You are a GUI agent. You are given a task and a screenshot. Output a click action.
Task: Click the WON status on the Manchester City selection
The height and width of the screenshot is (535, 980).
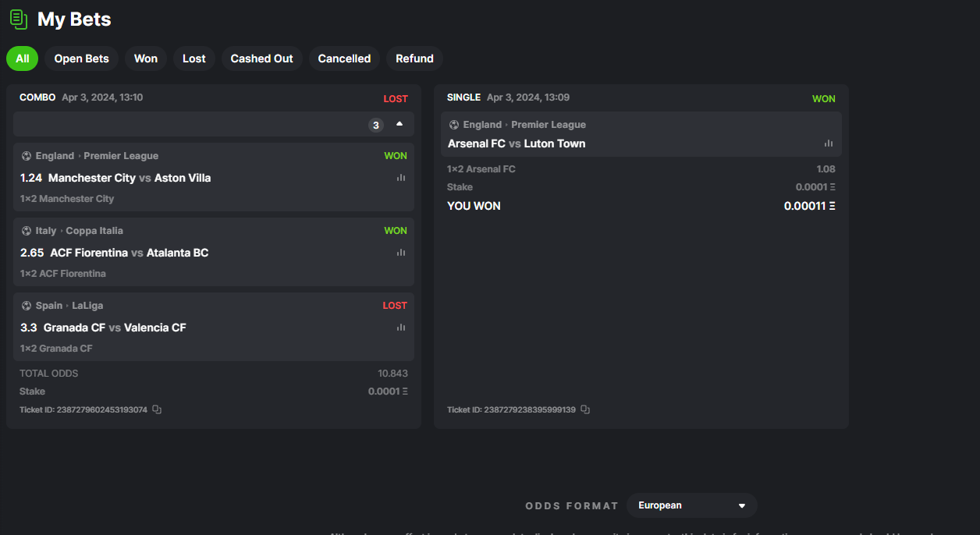coord(396,156)
